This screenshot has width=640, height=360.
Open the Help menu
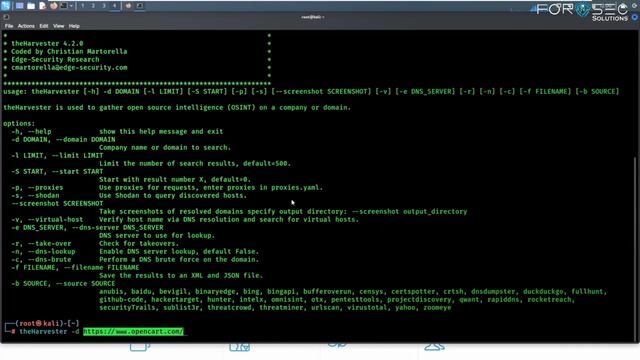tap(74, 26)
